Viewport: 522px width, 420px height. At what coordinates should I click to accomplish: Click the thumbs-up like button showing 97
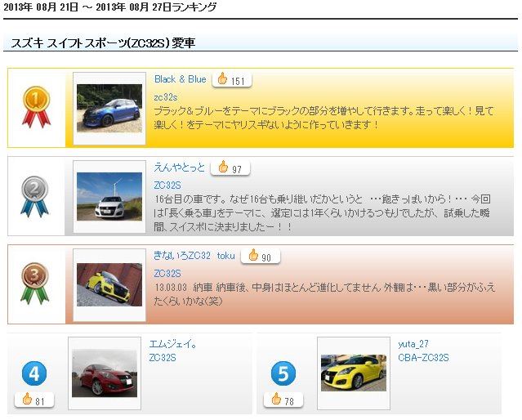[230, 168]
